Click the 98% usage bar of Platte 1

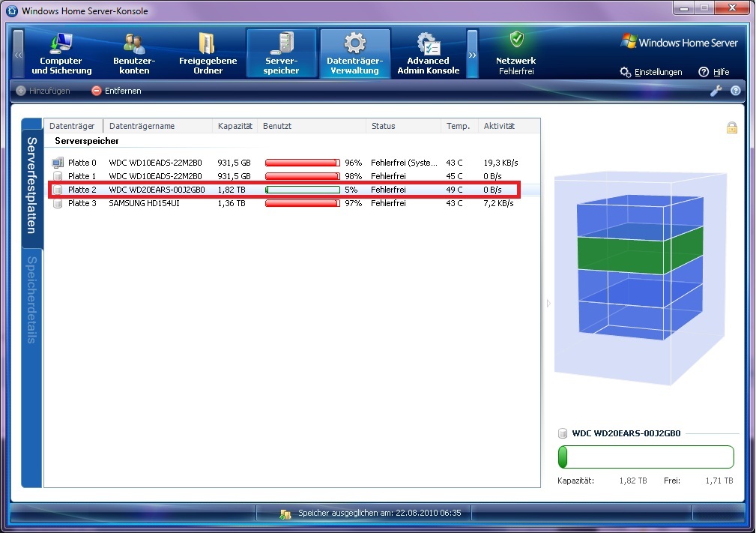pyautogui.click(x=302, y=176)
